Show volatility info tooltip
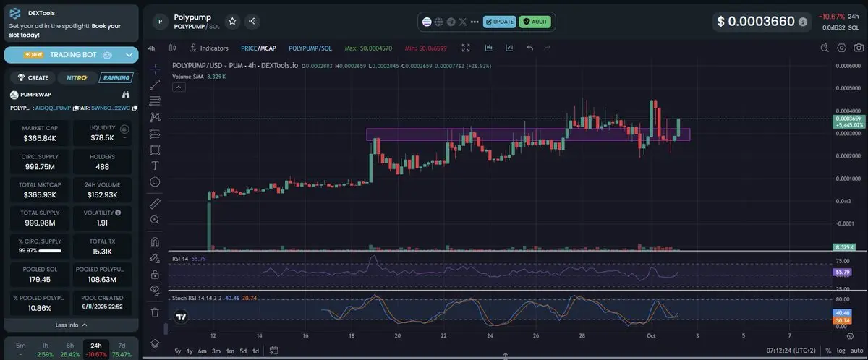 (x=118, y=213)
